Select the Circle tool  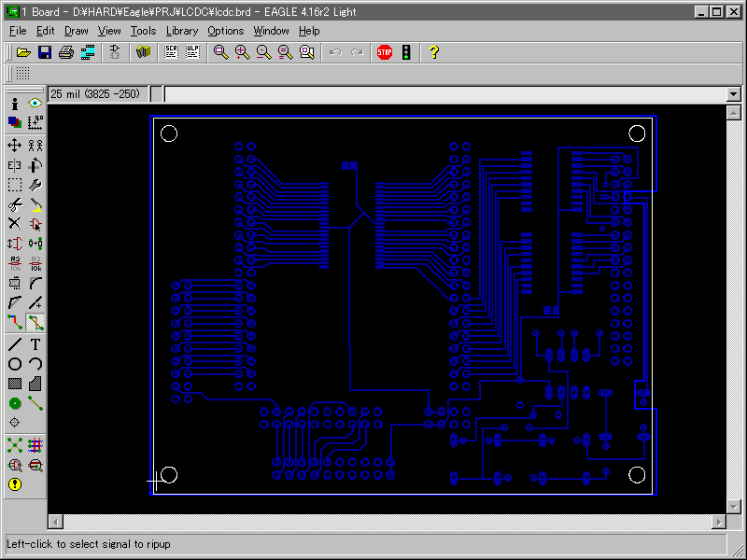pos(15,364)
